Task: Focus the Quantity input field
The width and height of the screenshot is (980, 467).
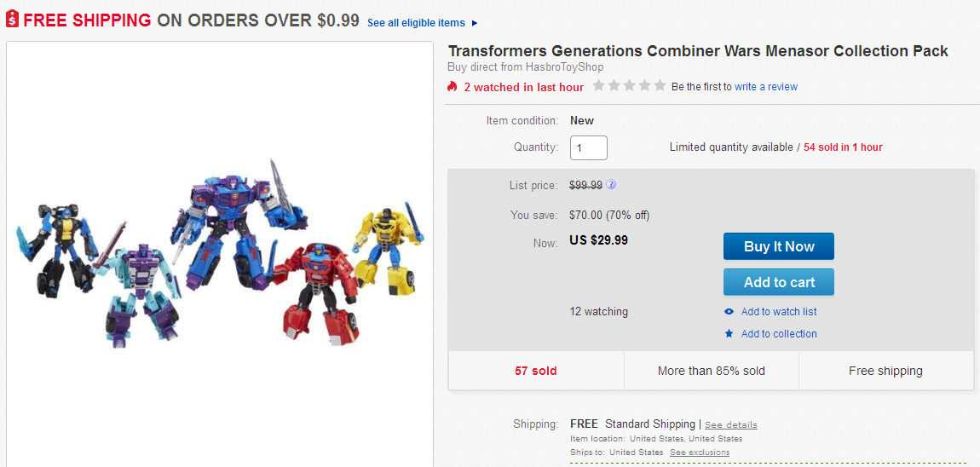Action: point(589,147)
